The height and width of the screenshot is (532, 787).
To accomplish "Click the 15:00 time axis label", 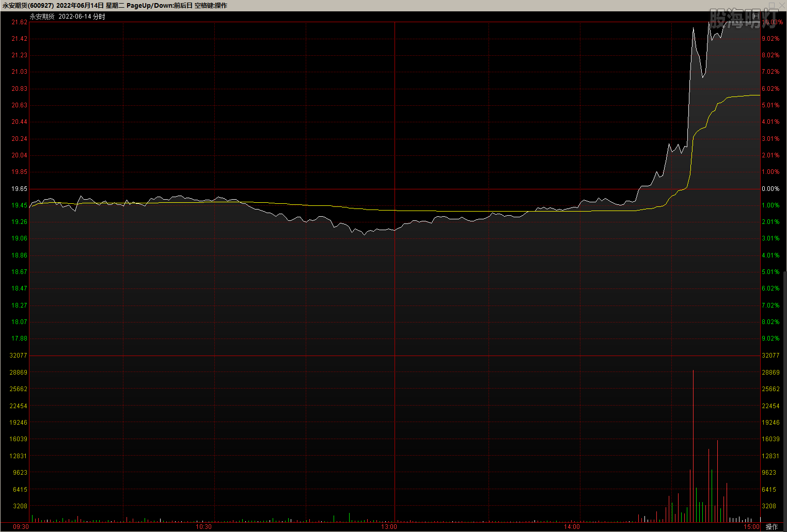I will 751,527.
